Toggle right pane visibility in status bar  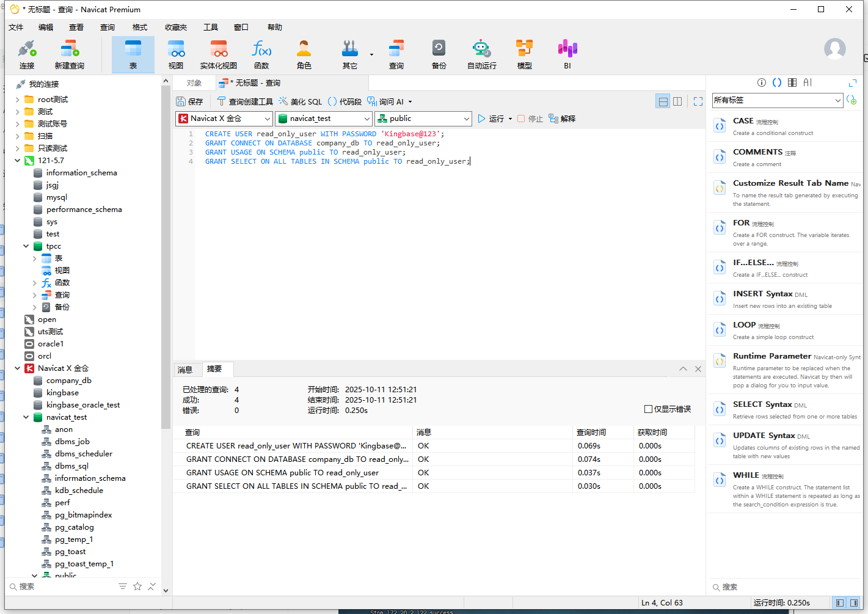click(854, 603)
